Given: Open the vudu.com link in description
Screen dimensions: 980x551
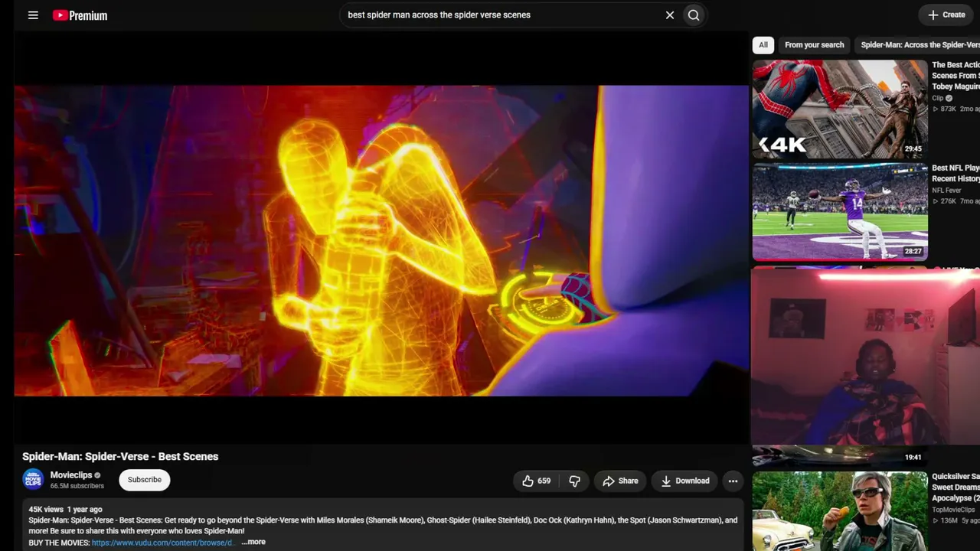Looking at the screenshot, I should [163, 543].
